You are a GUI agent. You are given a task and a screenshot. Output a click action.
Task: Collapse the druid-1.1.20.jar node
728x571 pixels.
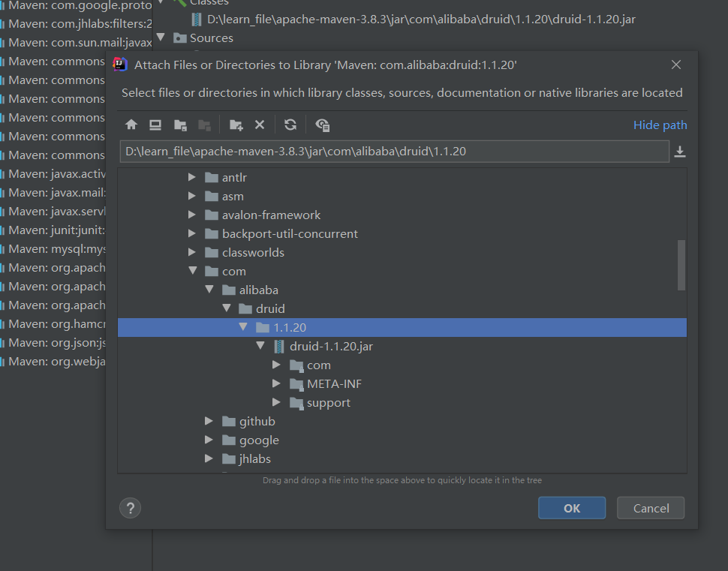coord(260,345)
